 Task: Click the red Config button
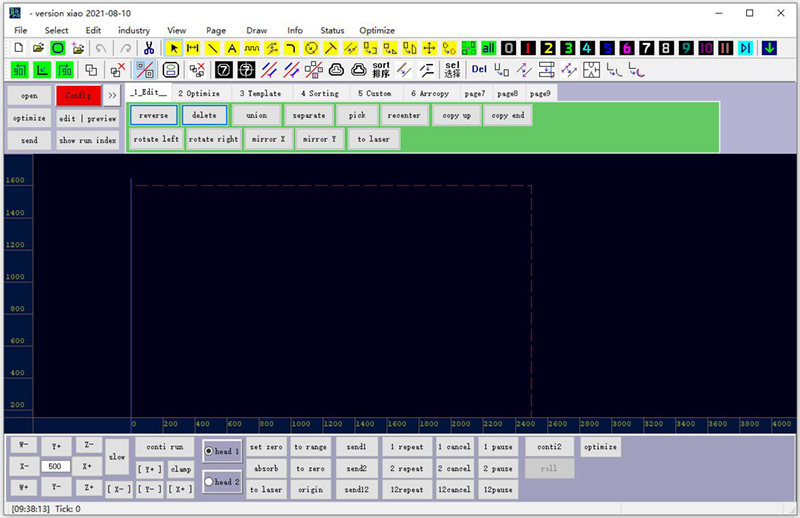(x=78, y=95)
